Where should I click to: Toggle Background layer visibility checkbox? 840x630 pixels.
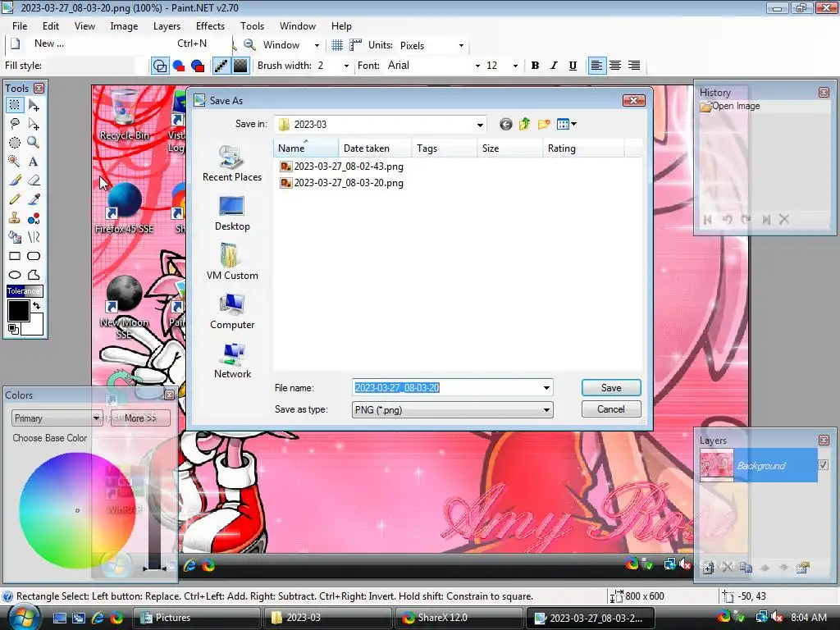(823, 465)
